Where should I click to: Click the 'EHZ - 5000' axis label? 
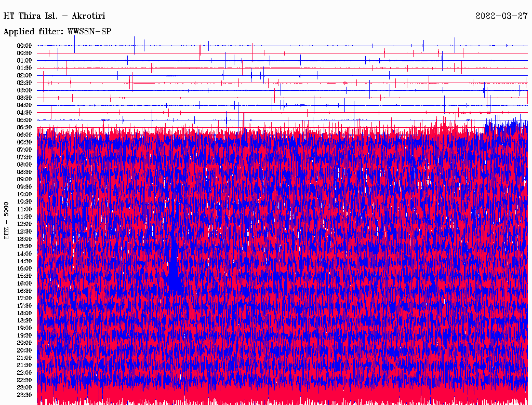click(6, 221)
